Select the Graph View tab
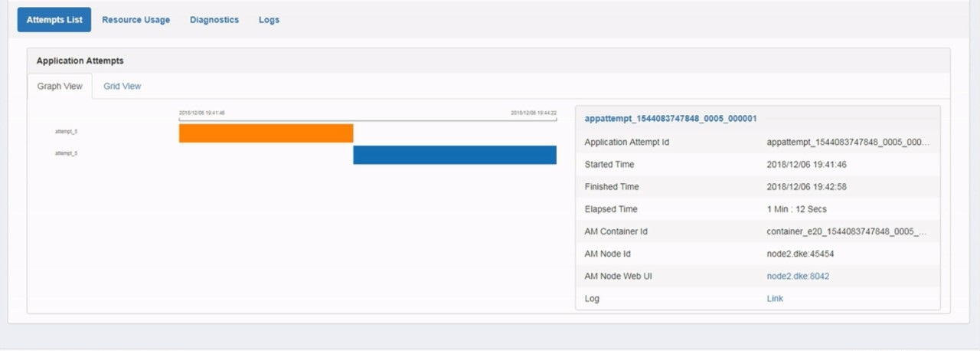The image size is (980, 351). 60,87
